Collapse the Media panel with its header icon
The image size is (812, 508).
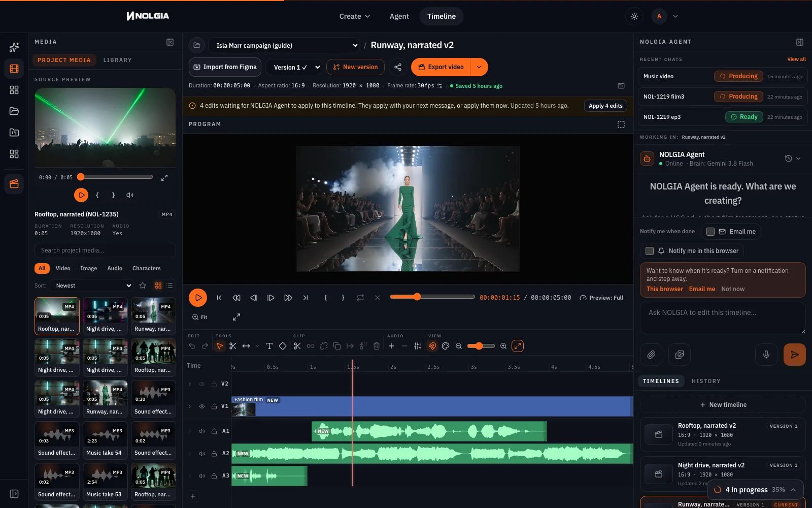170,42
